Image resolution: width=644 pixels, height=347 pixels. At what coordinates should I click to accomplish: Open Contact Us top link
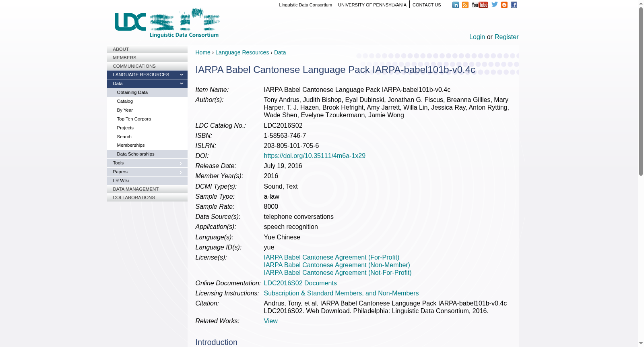(x=427, y=5)
